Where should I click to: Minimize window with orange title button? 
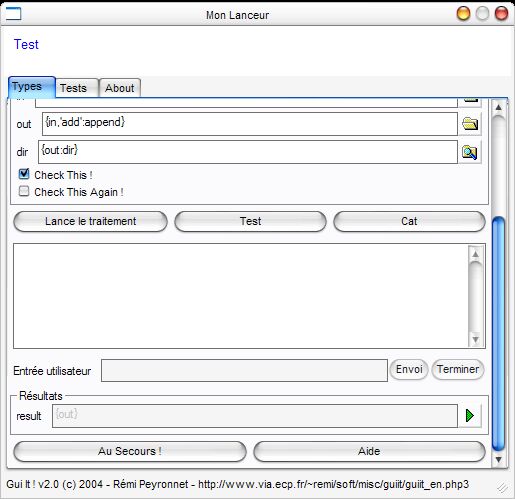(x=463, y=14)
